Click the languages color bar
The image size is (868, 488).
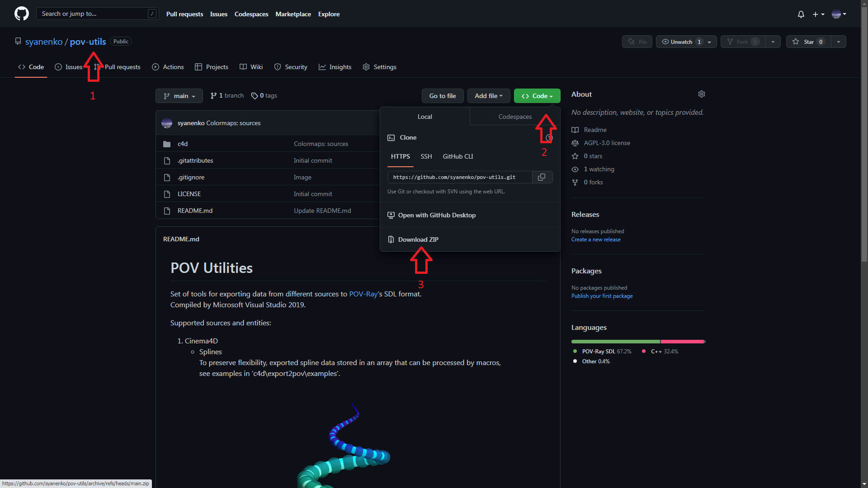tap(637, 342)
